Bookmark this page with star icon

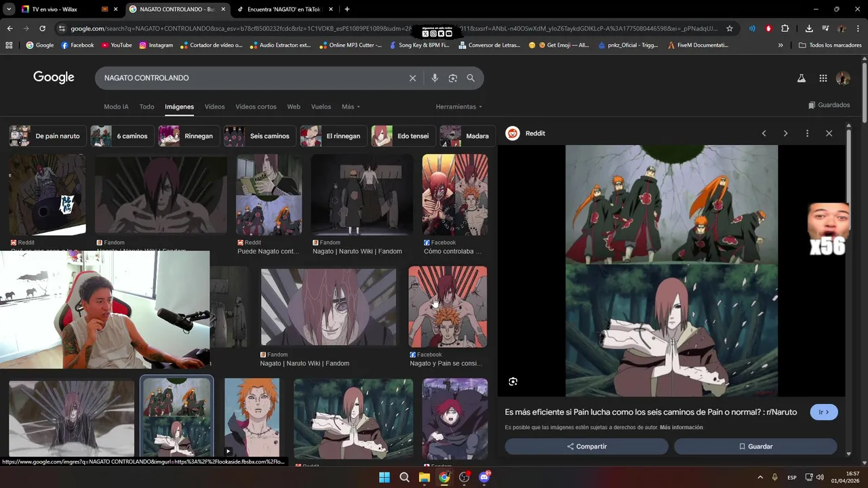click(x=730, y=28)
